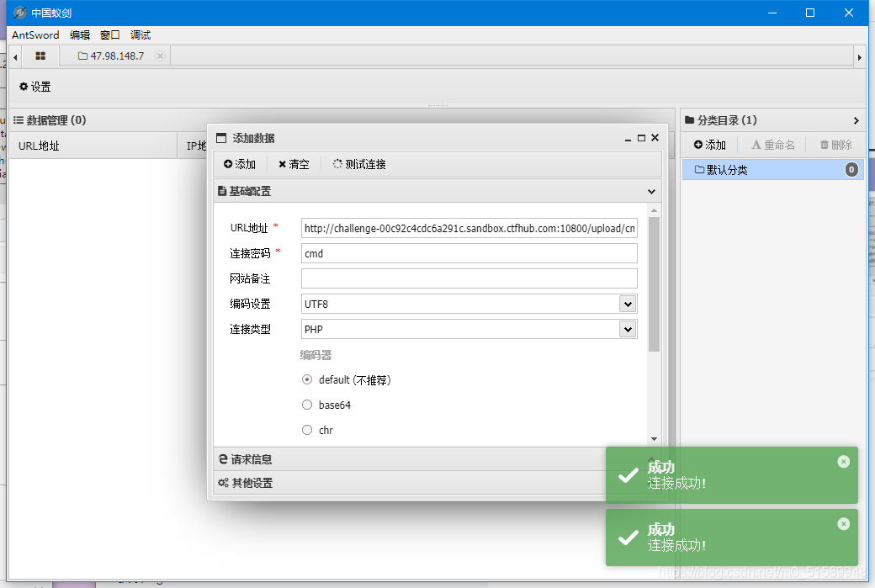
Task: Open the AntSword menu
Action: (x=35, y=35)
